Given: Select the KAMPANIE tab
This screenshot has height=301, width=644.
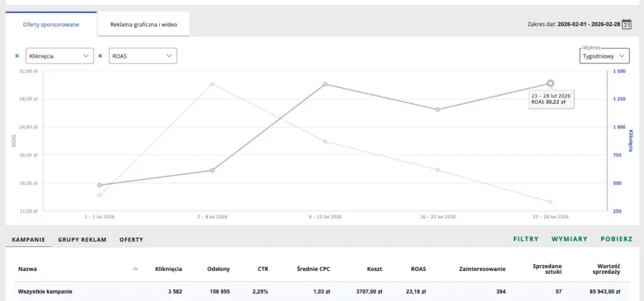Looking at the screenshot, I should tap(28, 239).
